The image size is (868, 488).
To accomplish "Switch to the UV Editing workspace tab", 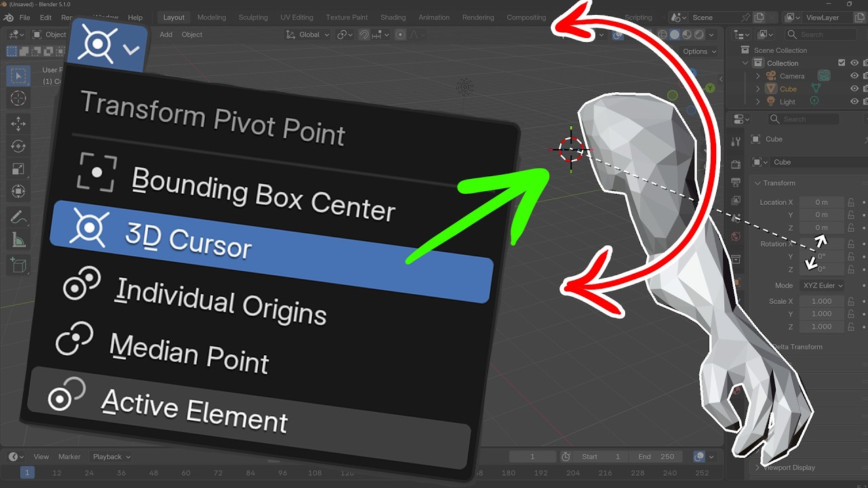I will [x=297, y=17].
